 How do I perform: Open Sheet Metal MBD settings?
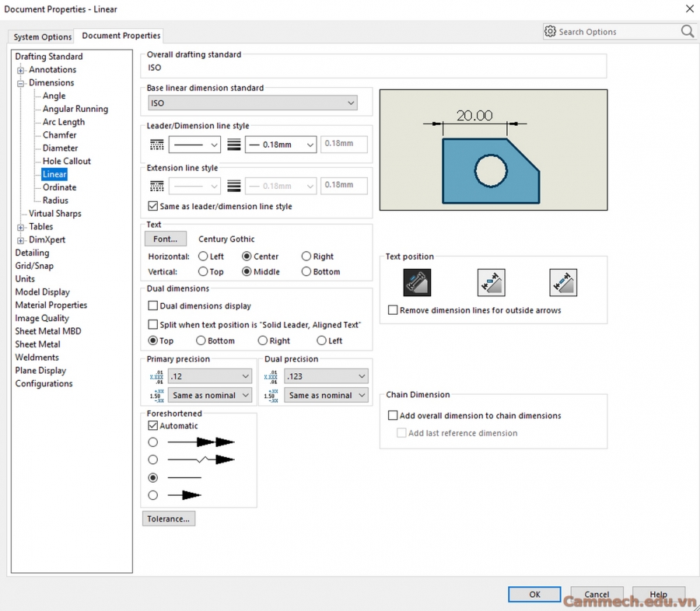[x=48, y=331]
